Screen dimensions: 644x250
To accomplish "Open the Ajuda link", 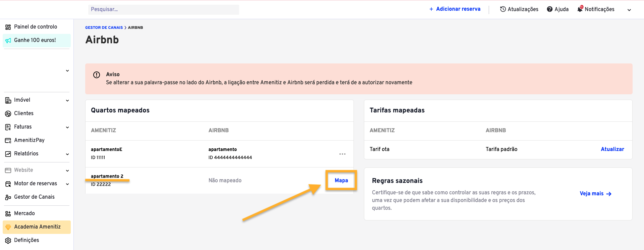I will pos(561,9).
